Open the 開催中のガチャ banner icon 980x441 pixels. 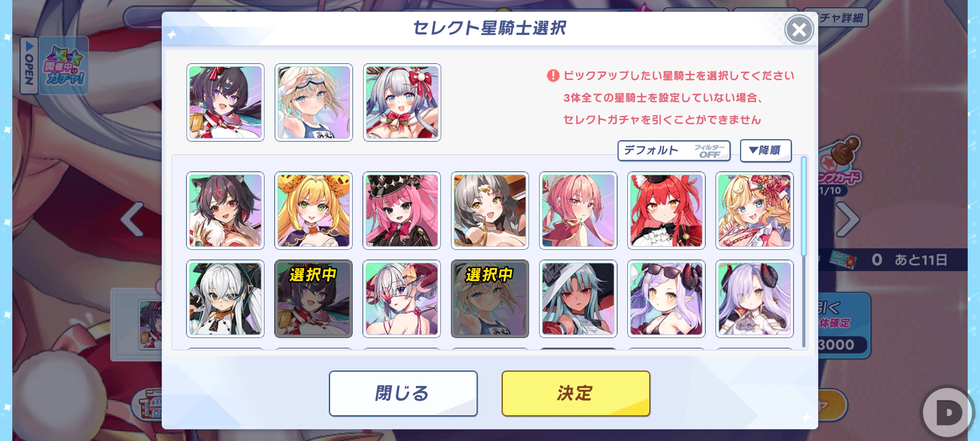pyautogui.click(x=64, y=65)
